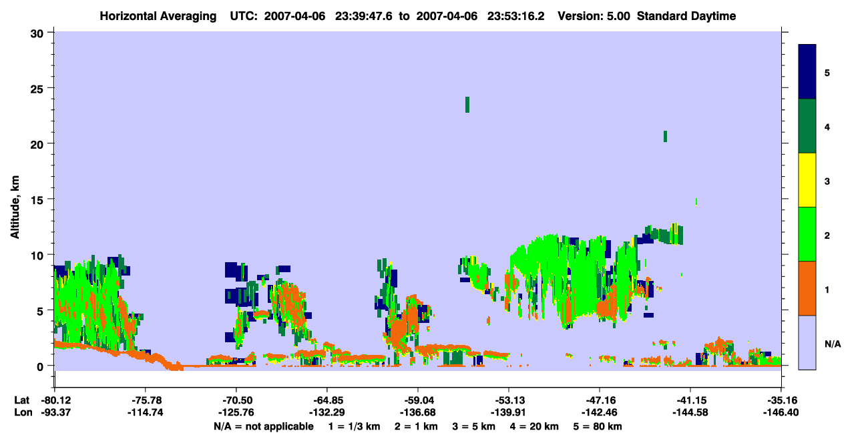Click the dark blue colorbar segment labeled 5
This screenshot has height=445, width=868.
[x=807, y=72]
